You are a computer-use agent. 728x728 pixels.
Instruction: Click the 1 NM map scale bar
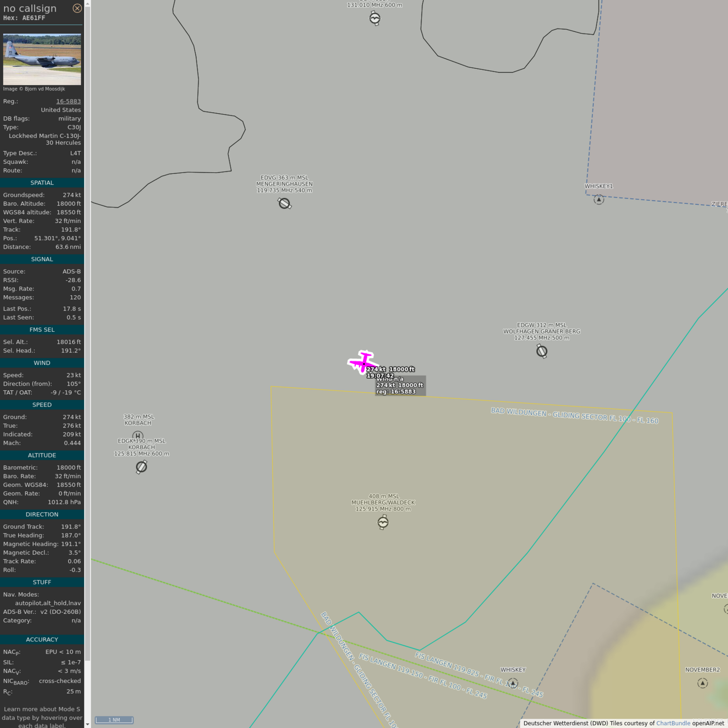[114, 720]
